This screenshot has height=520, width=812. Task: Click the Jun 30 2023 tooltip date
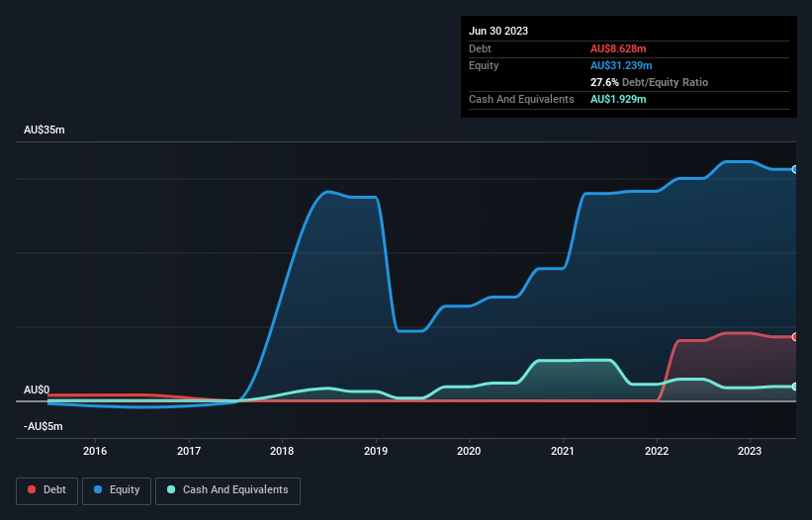498,31
